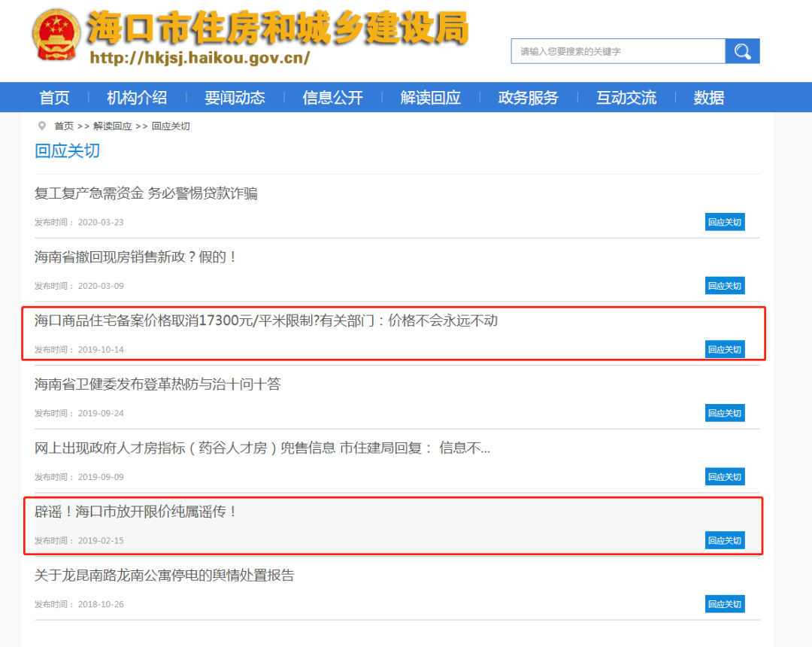
Task: Focus the keyword search input field
Action: pyautogui.click(x=618, y=51)
